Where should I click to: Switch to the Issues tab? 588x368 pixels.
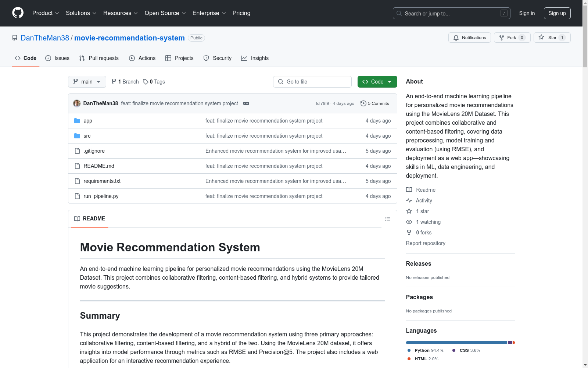click(x=57, y=58)
